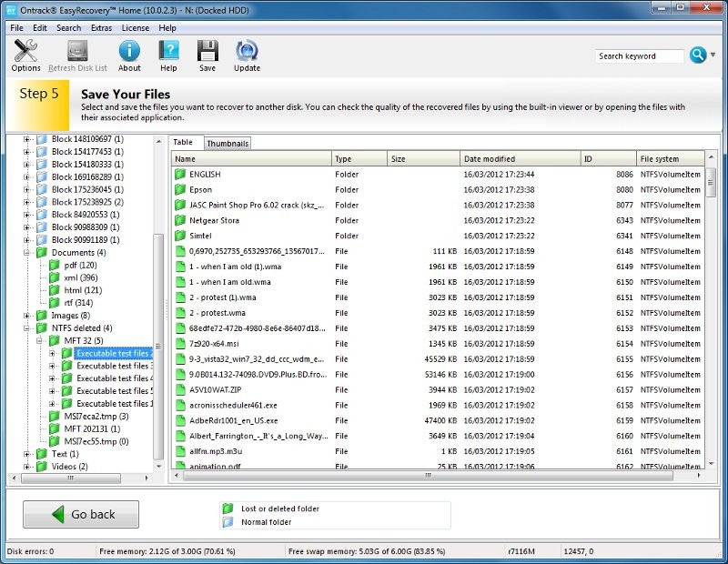Sort by the File system column header
This screenshot has width=728, height=564.
[670, 159]
